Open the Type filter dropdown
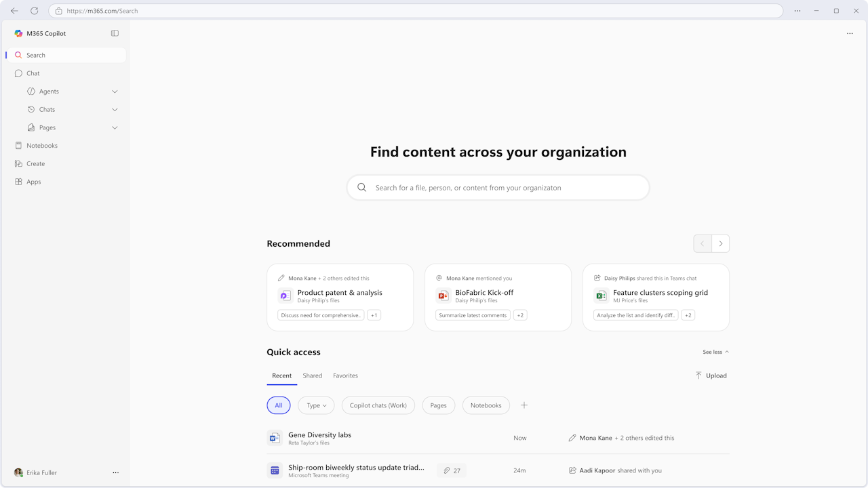Viewport: 868px width, 488px height. 315,405
